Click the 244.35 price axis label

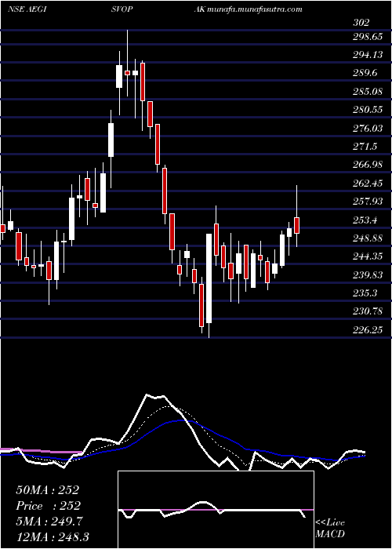click(368, 256)
